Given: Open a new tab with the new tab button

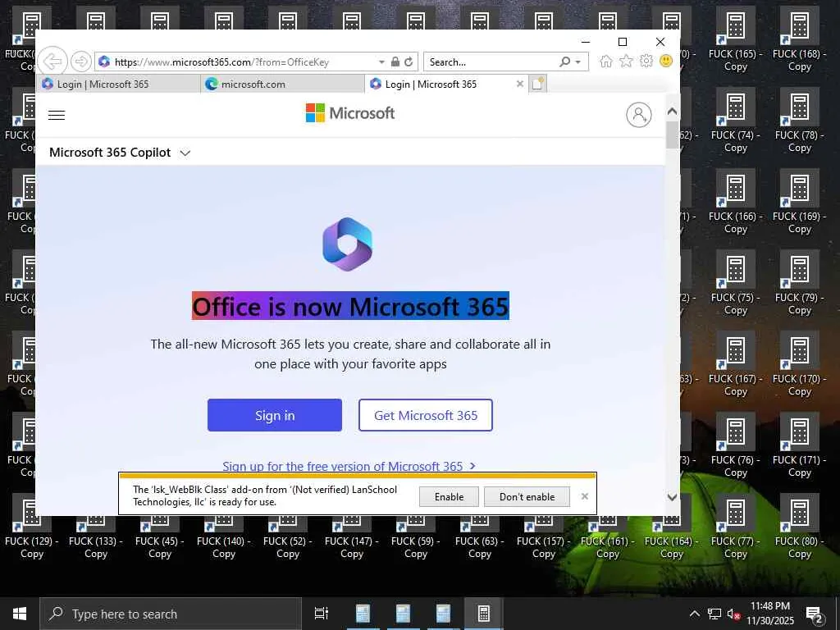Looking at the screenshot, I should pyautogui.click(x=538, y=84).
